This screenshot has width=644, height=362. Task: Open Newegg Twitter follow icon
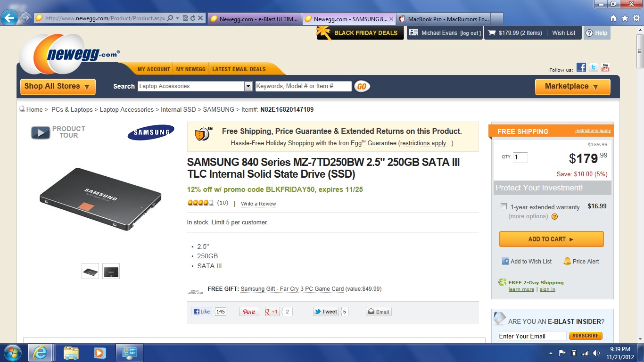coord(594,67)
